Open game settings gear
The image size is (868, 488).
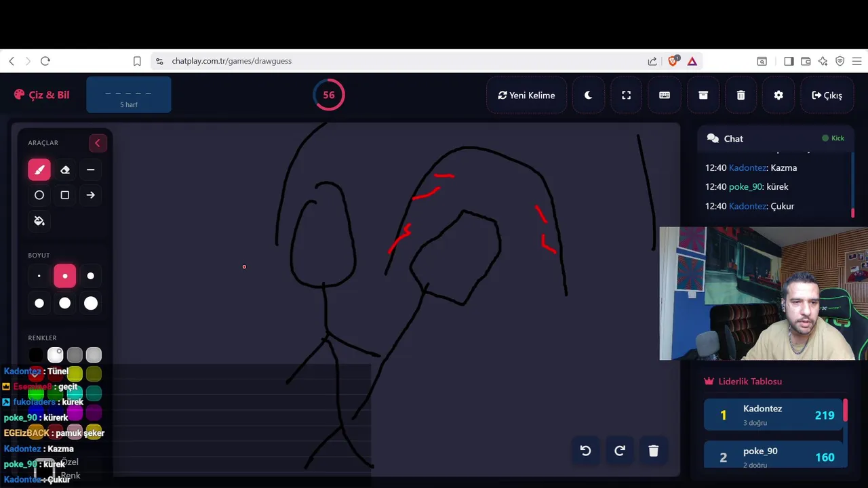point(778,96)
